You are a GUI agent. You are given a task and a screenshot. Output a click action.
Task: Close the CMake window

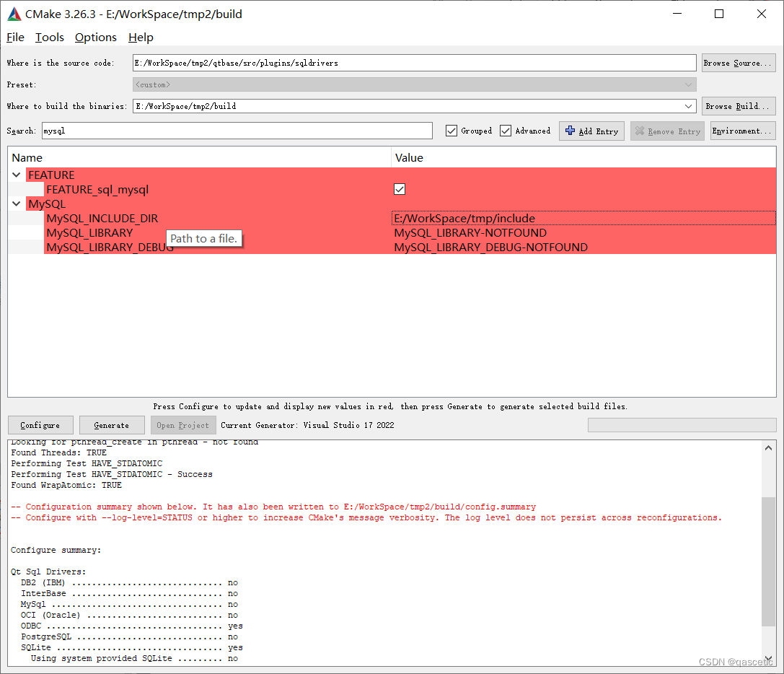[762, 14]
